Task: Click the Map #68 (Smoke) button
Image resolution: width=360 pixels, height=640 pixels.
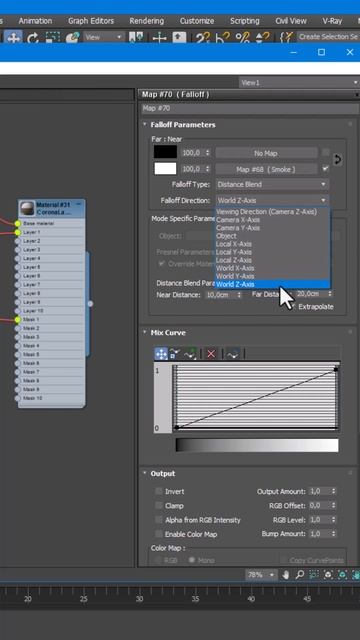Action: click(x=266, y=169)
